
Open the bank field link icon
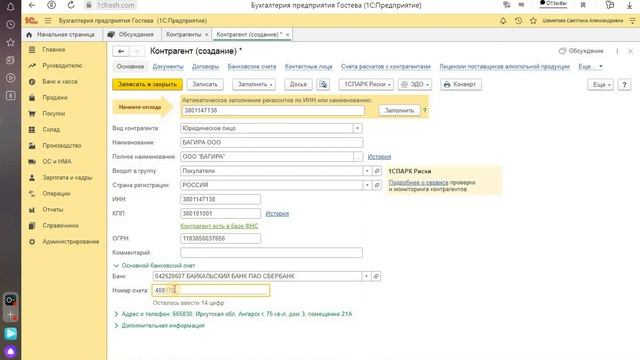[x=376, y=276]
